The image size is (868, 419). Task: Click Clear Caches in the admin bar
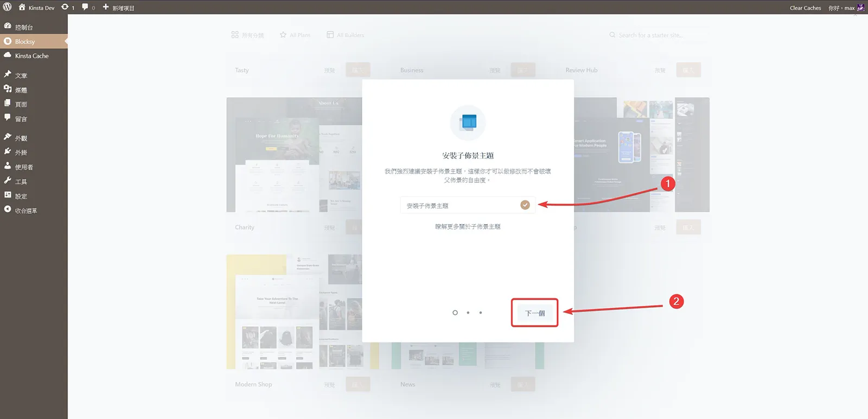pyautogui.click(x=805, y=8)
